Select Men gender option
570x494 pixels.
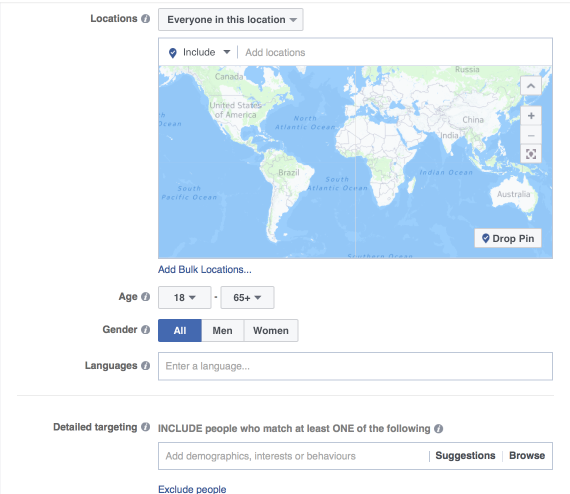tap(222, 330)
